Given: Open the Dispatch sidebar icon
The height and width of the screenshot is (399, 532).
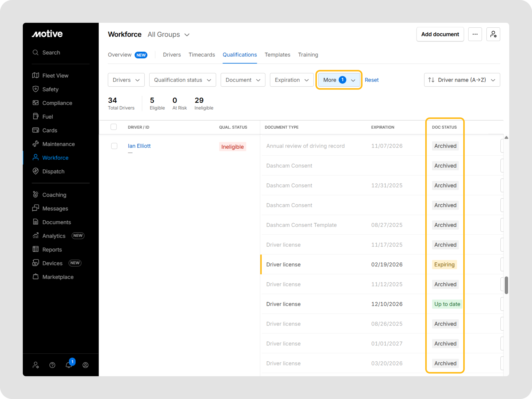Looking at the screenshot, I should 36,171.
